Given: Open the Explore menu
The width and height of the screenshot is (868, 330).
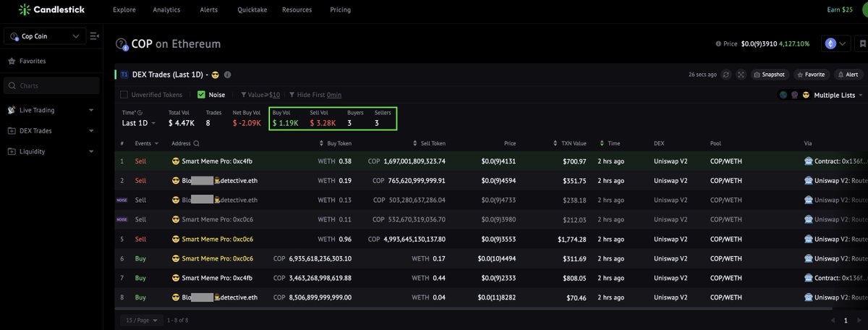Looking at the screenshot, I should pos(125,10).
